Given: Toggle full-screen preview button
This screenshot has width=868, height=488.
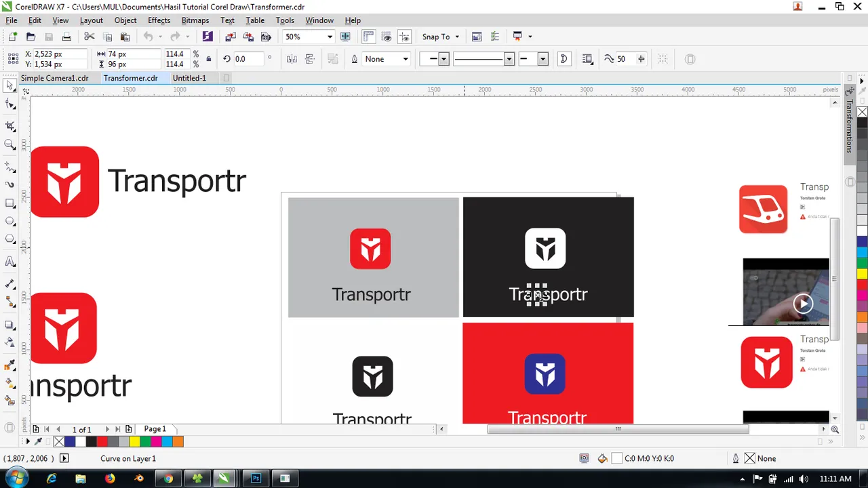Looking at the screenshot, I should (x=345, y=37).
